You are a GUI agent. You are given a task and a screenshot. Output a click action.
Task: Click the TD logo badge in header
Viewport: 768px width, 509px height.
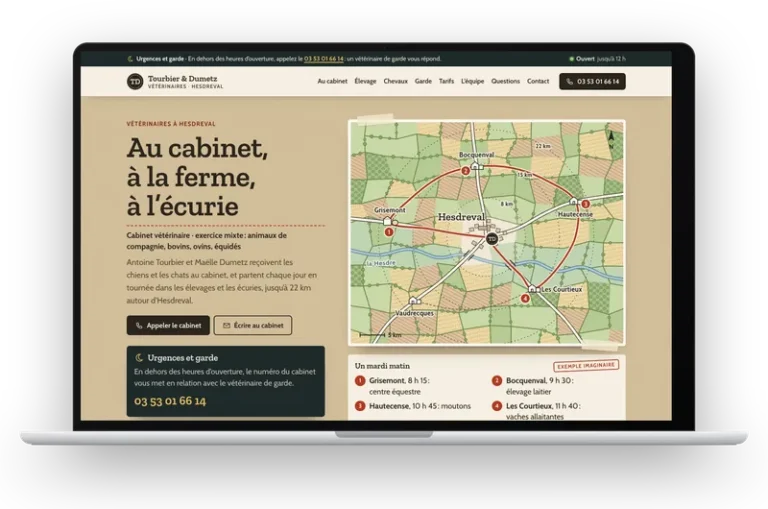coord(135,81)
